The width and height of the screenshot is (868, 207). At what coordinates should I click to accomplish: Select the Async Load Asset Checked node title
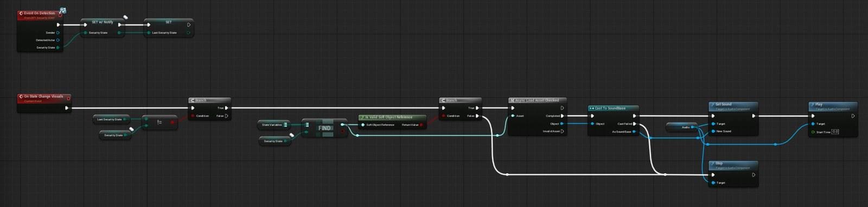(537, 101)
